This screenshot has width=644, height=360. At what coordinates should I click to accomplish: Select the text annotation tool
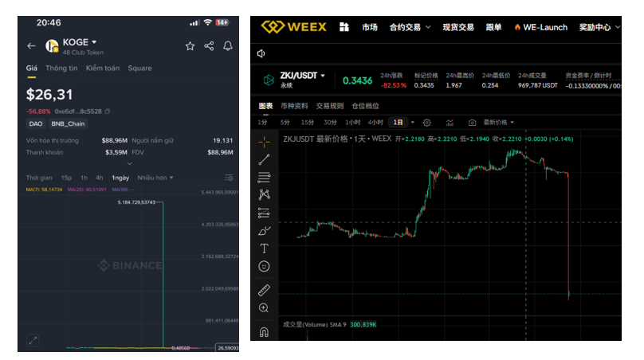coord(264,248)
